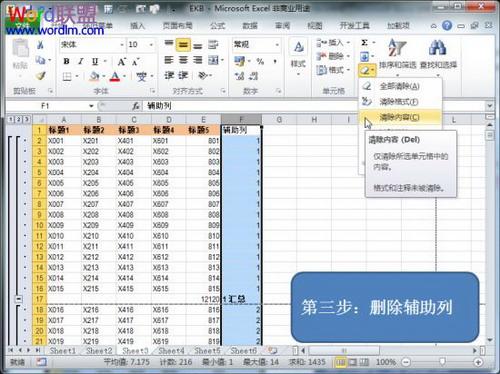This screenshot has height=374, width=500.
Task: Switch to Sheet4 tab
Action: click(x=171, y=351)
